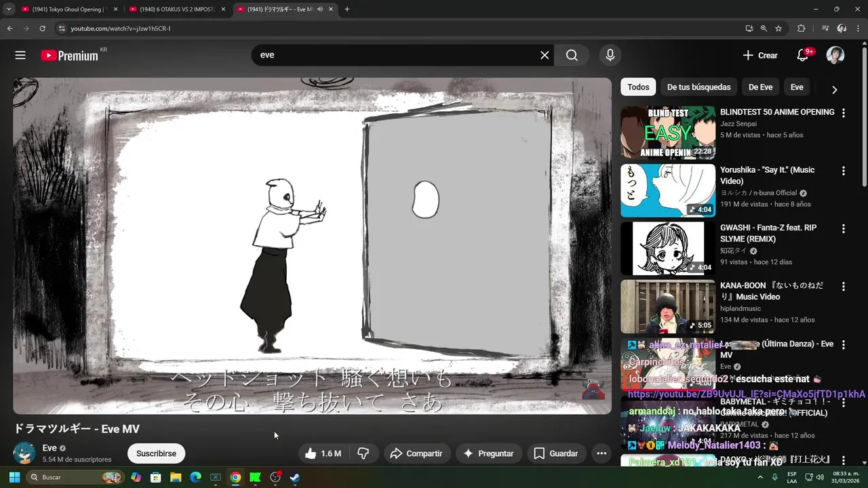Open Windows Start menu
Image resolution: width=868 pixels, height=488 pixels.
pyautogui.click(x=14, y=477)
